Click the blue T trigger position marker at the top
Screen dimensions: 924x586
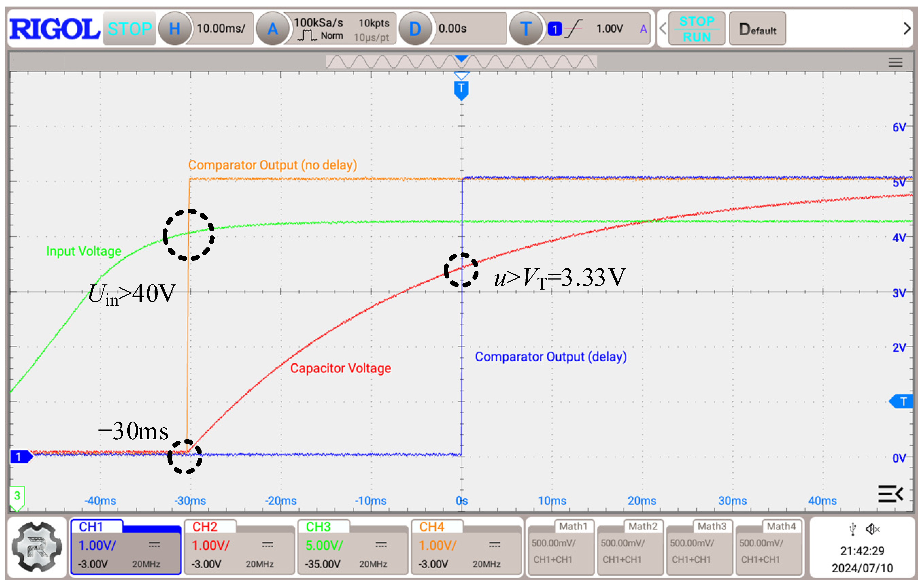pos(461,89)
